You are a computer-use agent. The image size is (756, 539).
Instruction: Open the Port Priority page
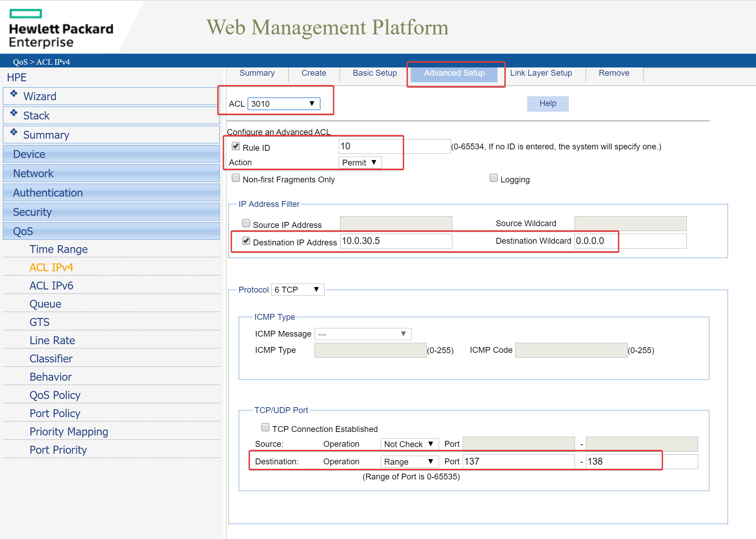coord(58,450)
